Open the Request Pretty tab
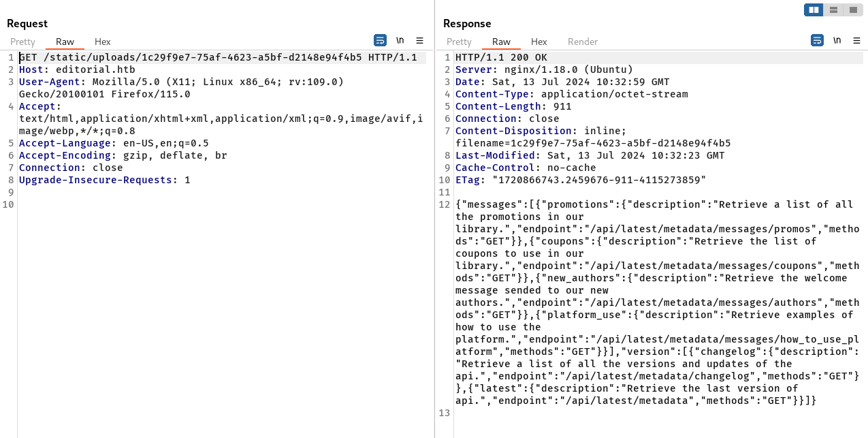868x438 pixels. pos(22,42)
